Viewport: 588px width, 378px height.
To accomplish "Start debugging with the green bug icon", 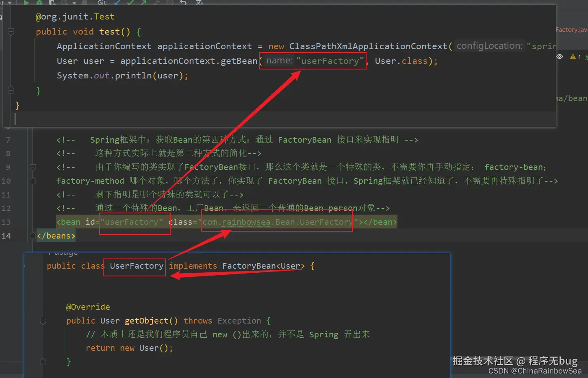I will [39, 2].
